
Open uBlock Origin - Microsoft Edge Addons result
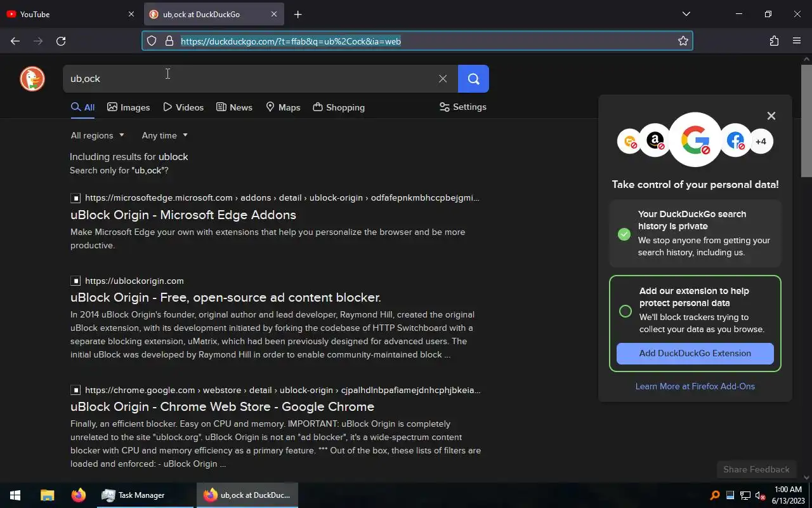pos(183,215)
